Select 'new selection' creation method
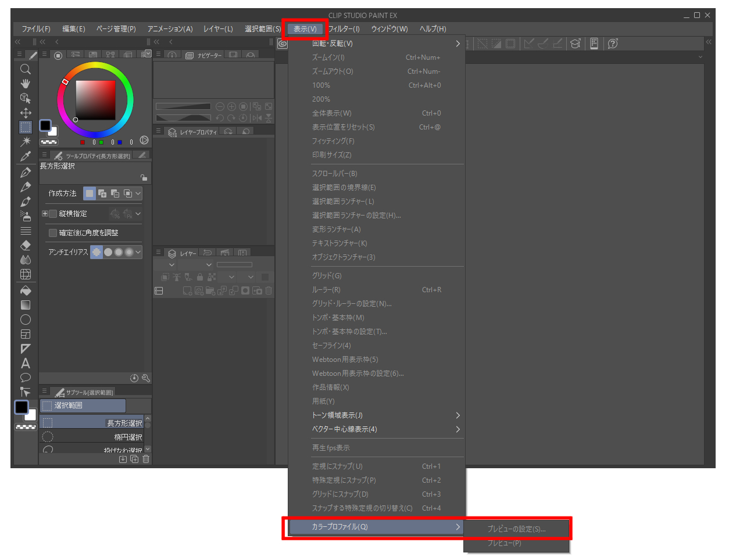The width and height of the screenshot is (729, 560). pos(90,193)
